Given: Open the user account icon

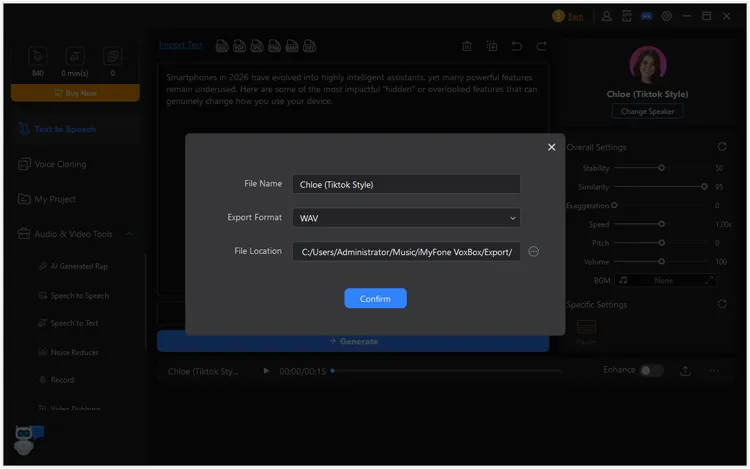Looking at the screenshot, I should [607, 16].
